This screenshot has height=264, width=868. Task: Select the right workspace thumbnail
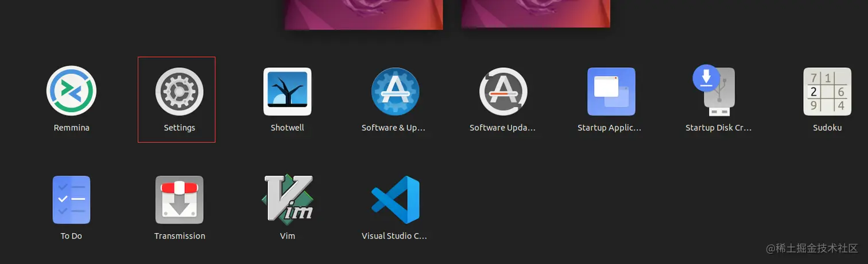(x=536, y=13)
